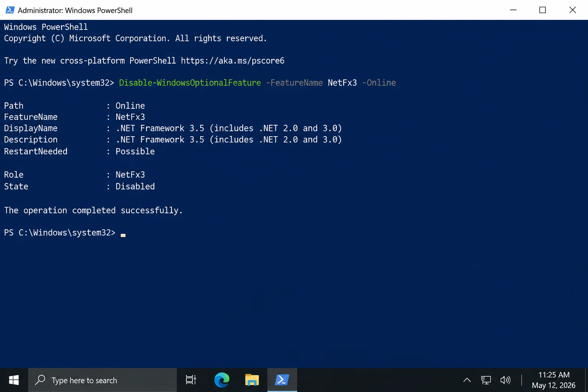Click the -Online parameter text
Viewport: 588px width, 392px height.
click(x=379, y=83)
